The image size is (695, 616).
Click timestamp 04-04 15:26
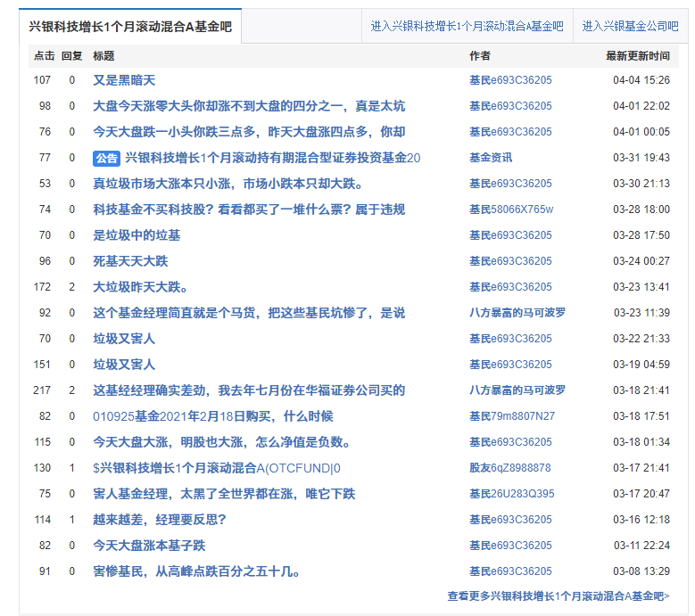[x=641, y=80]
